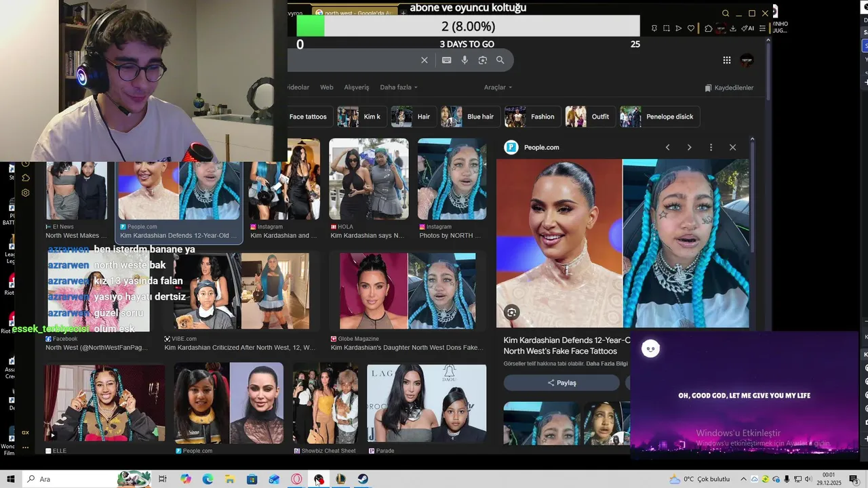Screen dimensions: 868x488
Task: Open taskbar clock and date
Action: pyautogui.click(x=829, y=479)
